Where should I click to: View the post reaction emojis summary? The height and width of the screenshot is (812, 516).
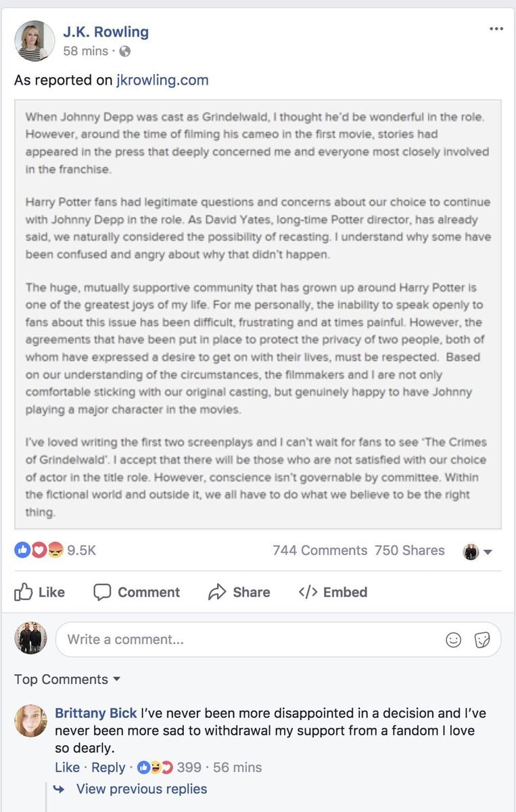(39, 551)
